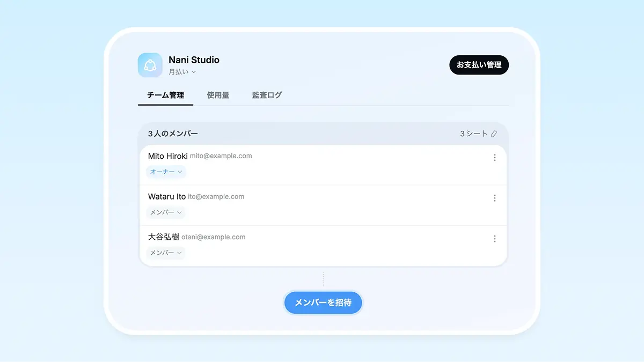Click the Nani Studio logo icon
Image resolution: width=644 pixels, height=362 pixels.
pyautogui.click(x=150, y=65)
